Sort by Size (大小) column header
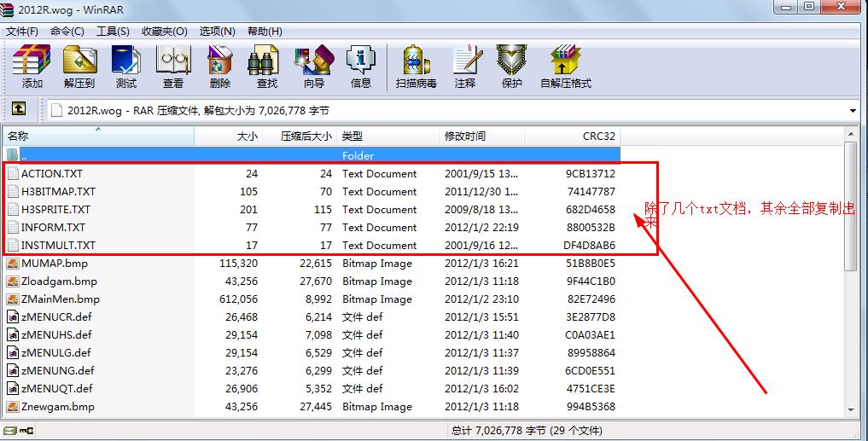Screen dimensions: 868x441 tap(228, 136)
